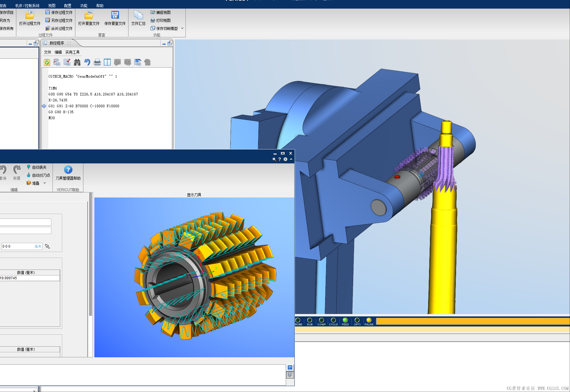Click the 捕捉视图 capture view button

coord(161,12)
